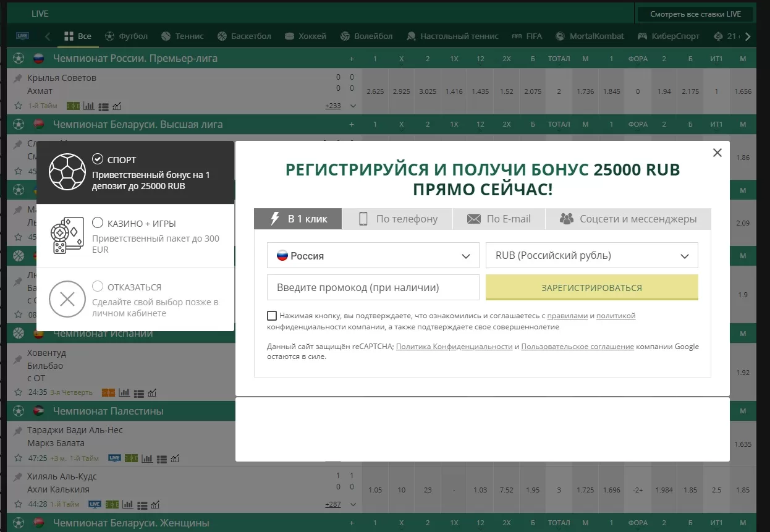This screenshot has height=532, width=770.
Task: Open bar chart statistics for Крылья Советов match
Action: pos(88,106)
